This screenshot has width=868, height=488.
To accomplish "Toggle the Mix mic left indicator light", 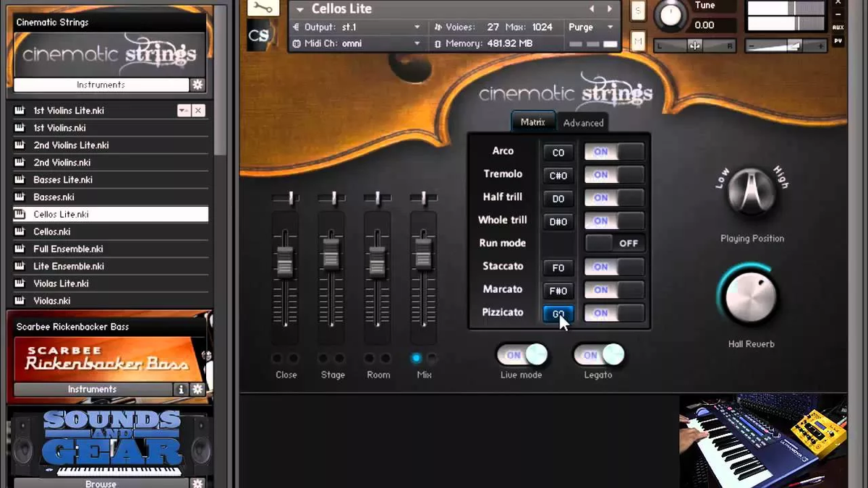I will tap(416, 358).
